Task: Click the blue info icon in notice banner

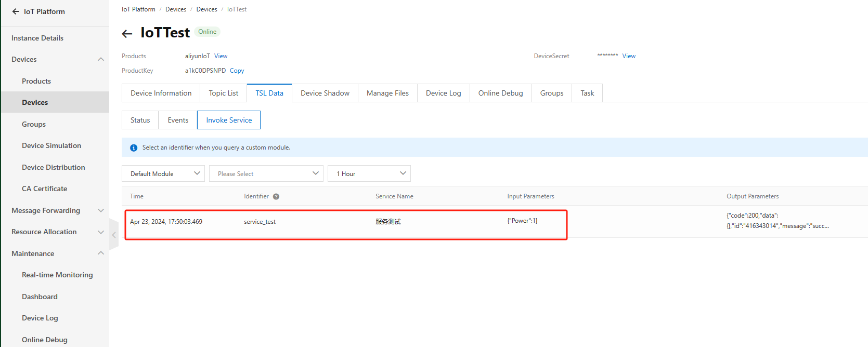Action: tap(134, 148)
